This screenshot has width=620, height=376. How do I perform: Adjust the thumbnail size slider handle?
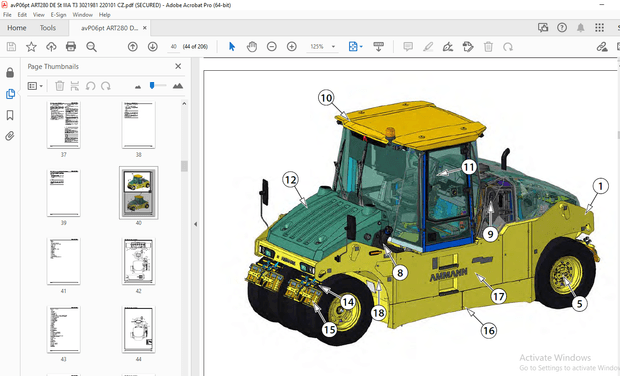point(152,85)
